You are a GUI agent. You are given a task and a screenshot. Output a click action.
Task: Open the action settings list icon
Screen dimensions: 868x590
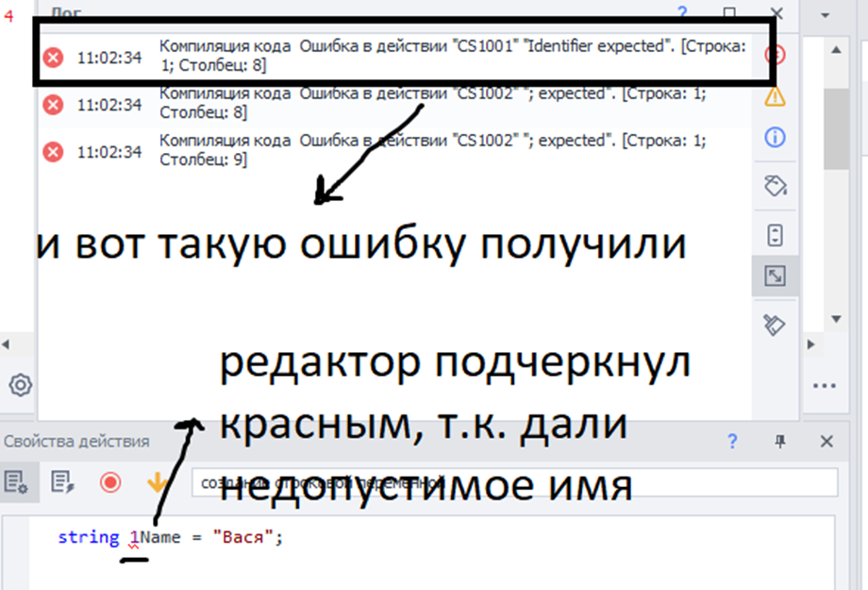[15, 482]
